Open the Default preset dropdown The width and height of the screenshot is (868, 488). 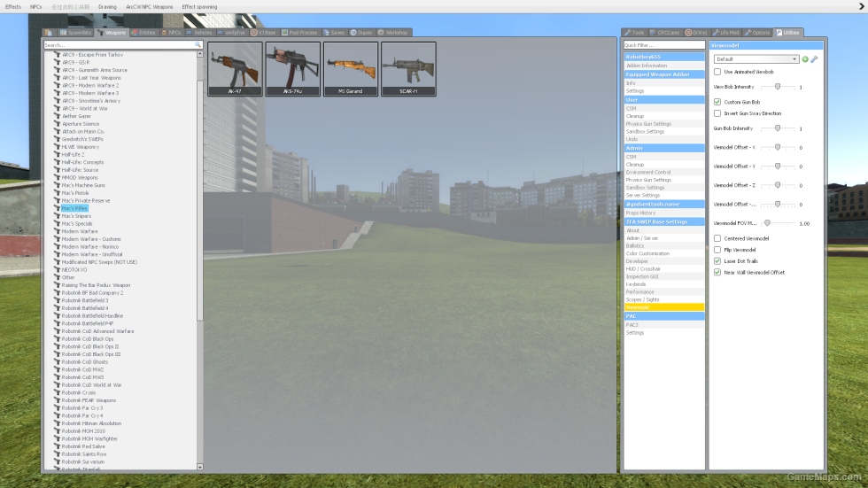(756, 59)
